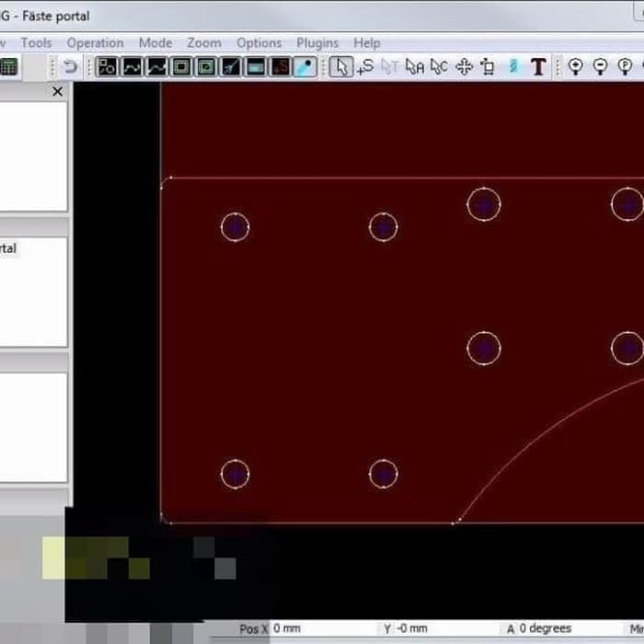Viewport: 644px width, 644px height.
Task: Click the A degrees value field
Action: [x=571, y=628]
